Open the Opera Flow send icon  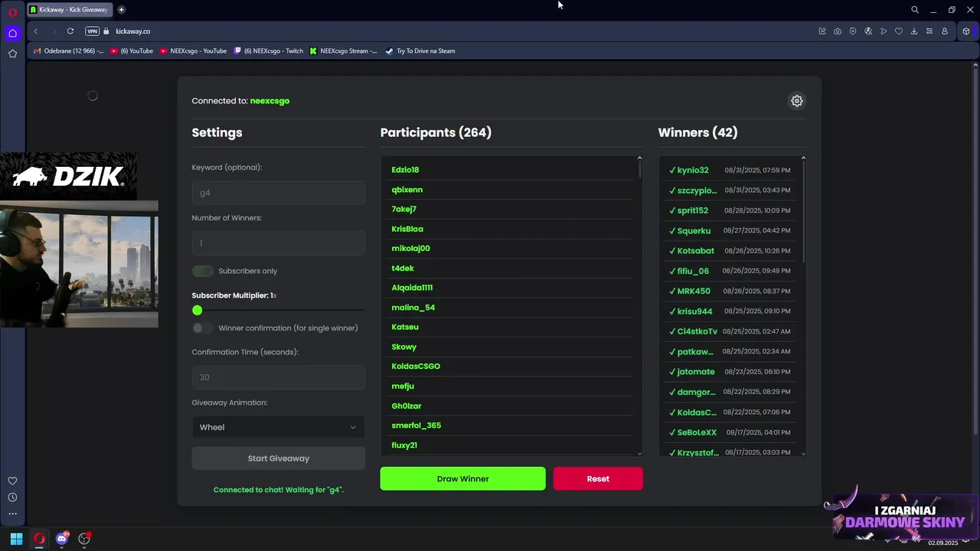(884, 31)
